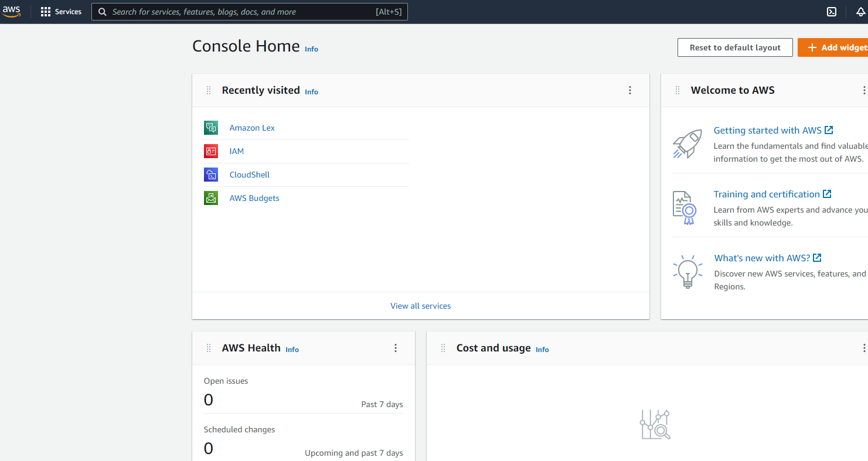Click the Amazon Lex service icon
Viewport: 868px width, 461px height.
[211, 128]
